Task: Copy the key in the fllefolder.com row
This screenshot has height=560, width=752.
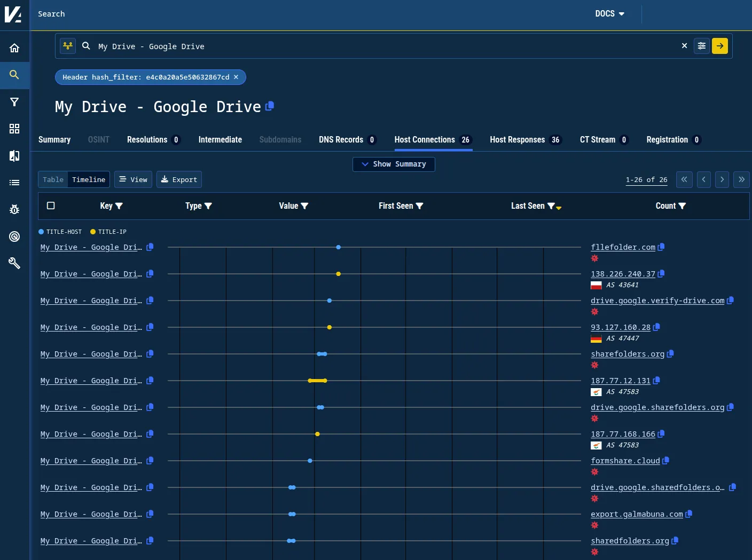Action: pyautogui.click(x=150, y=247)
